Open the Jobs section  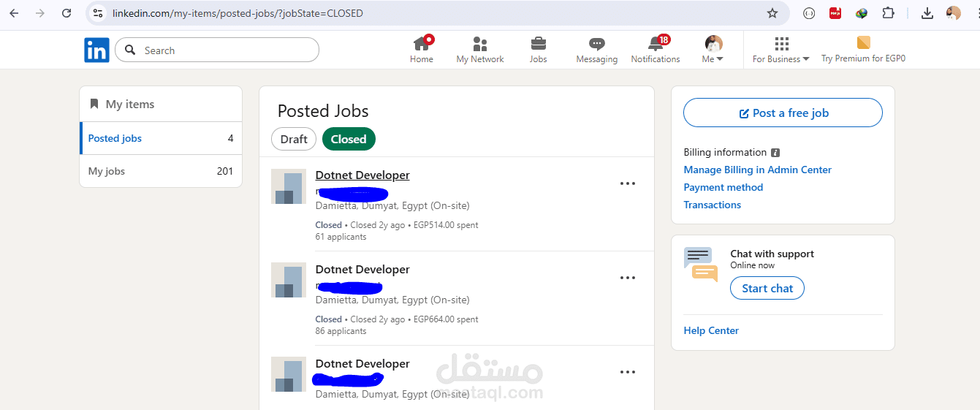[x=538, y=50]
